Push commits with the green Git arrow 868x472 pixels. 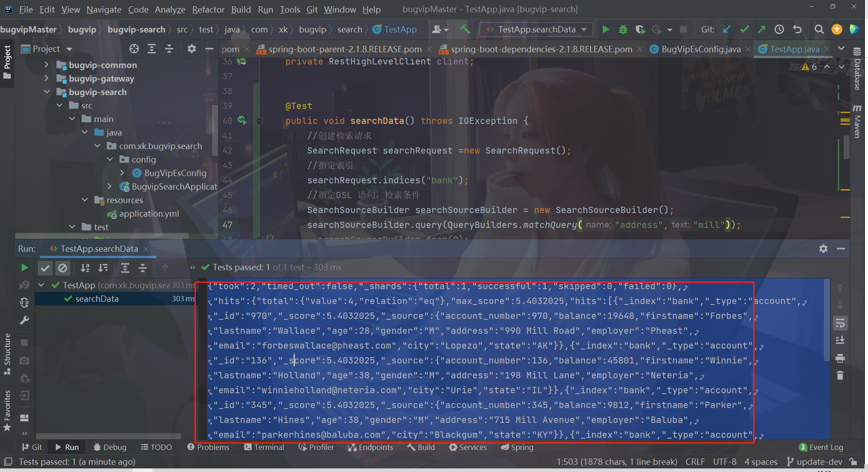click(762, 29)
